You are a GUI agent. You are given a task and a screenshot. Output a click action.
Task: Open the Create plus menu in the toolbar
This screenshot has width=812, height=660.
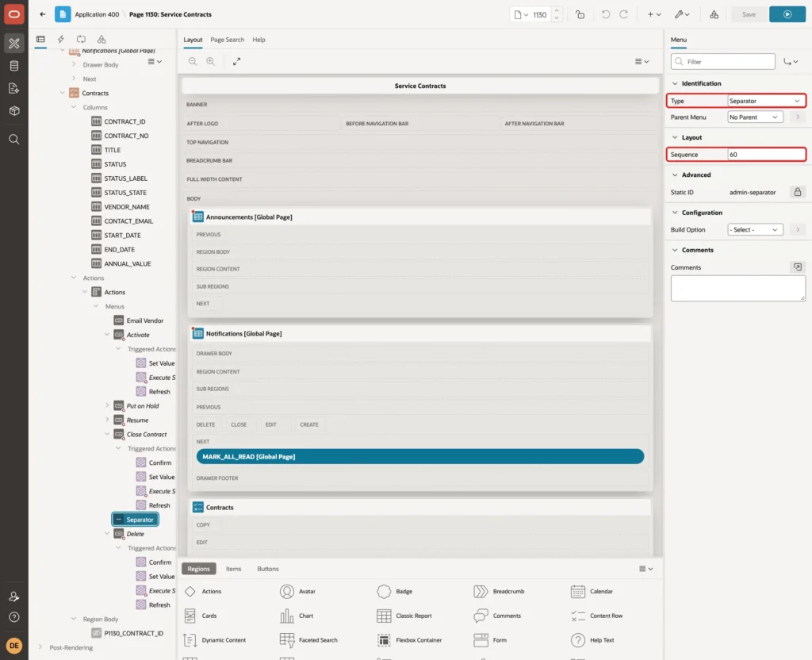pos(654,14)
